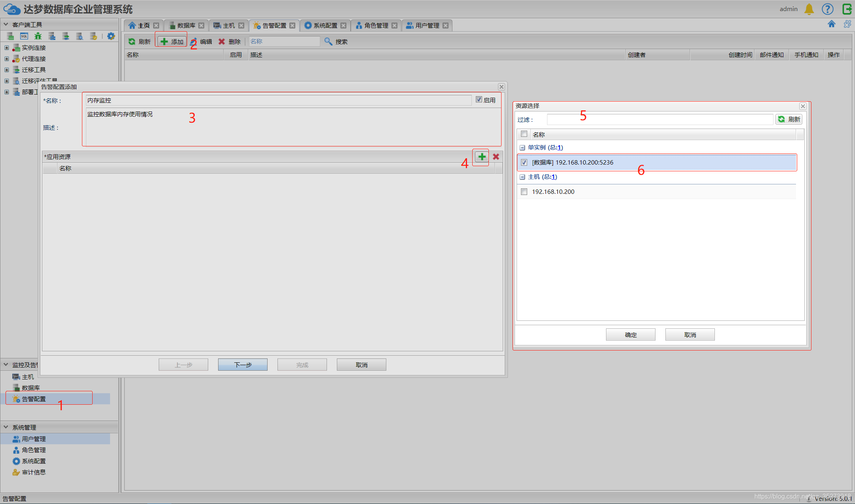
Task: Uncheck the 启用 enable checkbox
Action: tap(479, 100)
